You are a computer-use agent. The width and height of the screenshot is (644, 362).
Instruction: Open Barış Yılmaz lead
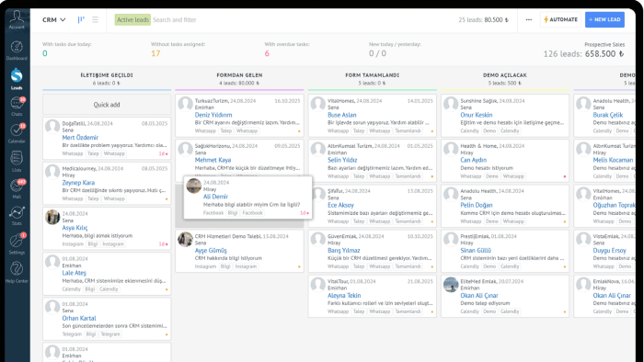tap(343, 250)
